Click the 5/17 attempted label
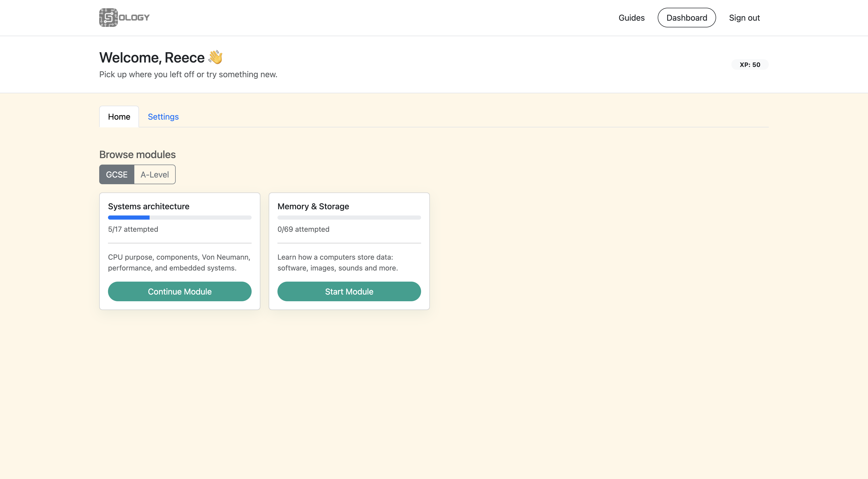 click(x=133, y=229)
